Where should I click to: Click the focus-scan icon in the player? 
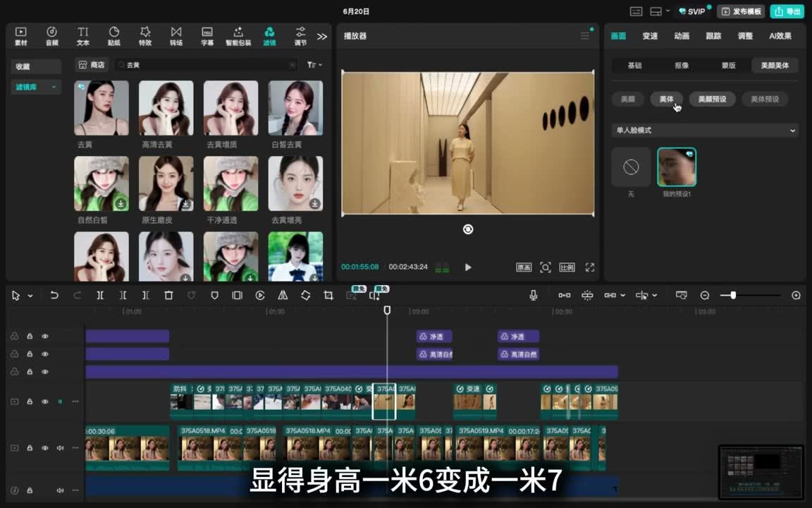pyautogui.click(x=546, y=267)
